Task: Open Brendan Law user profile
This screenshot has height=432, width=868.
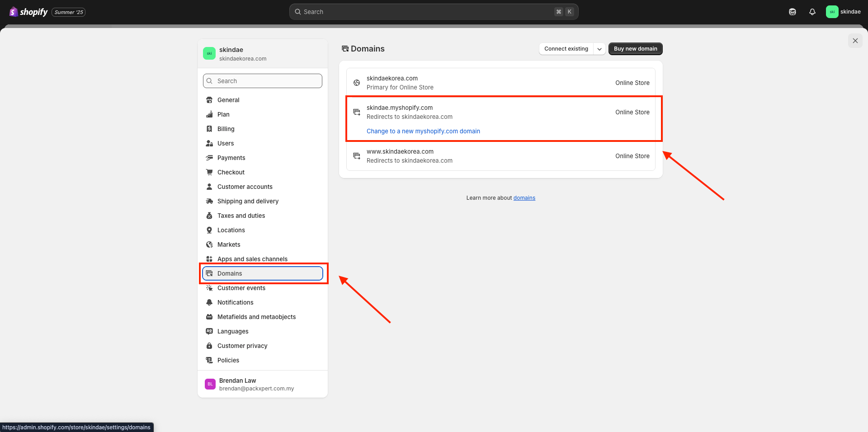Action: (x=263, y=384)
